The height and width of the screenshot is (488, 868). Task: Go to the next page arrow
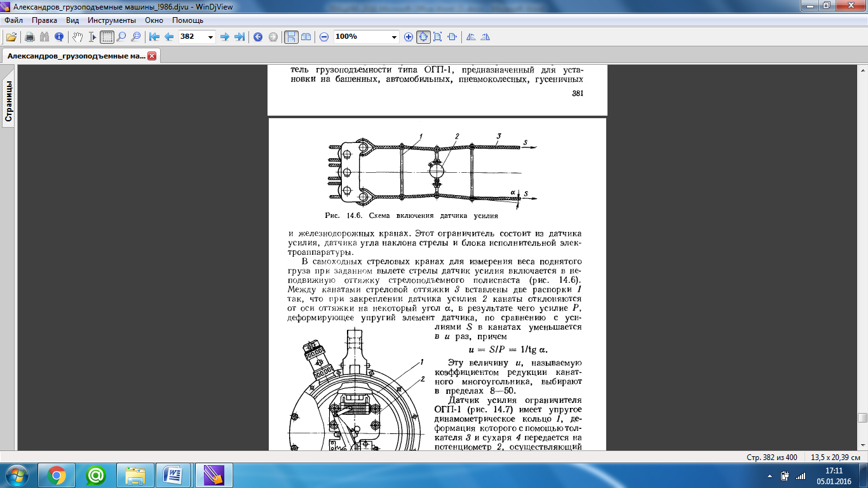pyautogui.click(x=224, y=37)
